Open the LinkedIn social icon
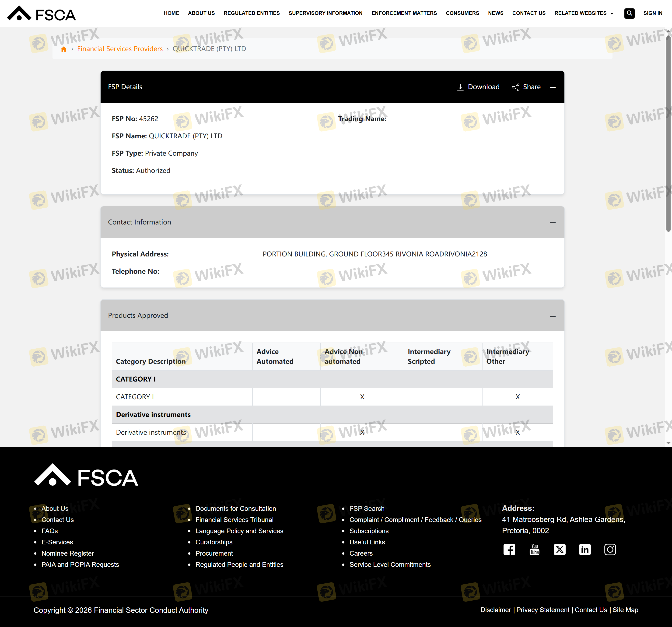The height and width of the screenshot is (627, 672). pos(585,549)
